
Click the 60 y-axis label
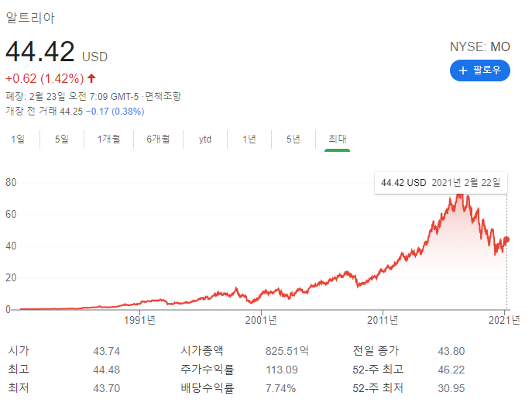tap(11, 214)
